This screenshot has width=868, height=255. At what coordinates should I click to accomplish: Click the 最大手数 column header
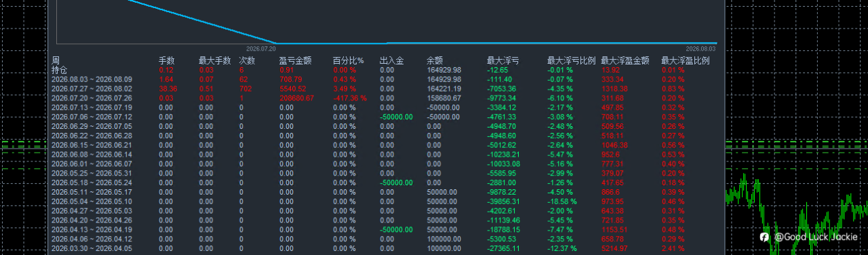[215, 60]
